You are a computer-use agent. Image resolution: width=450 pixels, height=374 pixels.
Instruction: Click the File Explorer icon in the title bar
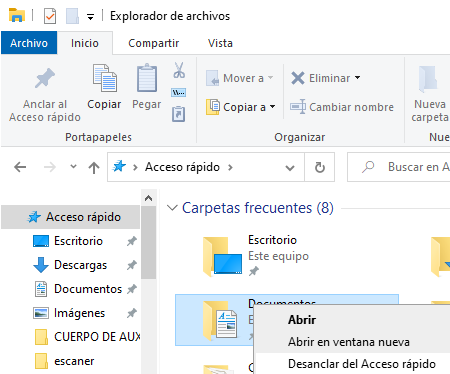[16, 15]
